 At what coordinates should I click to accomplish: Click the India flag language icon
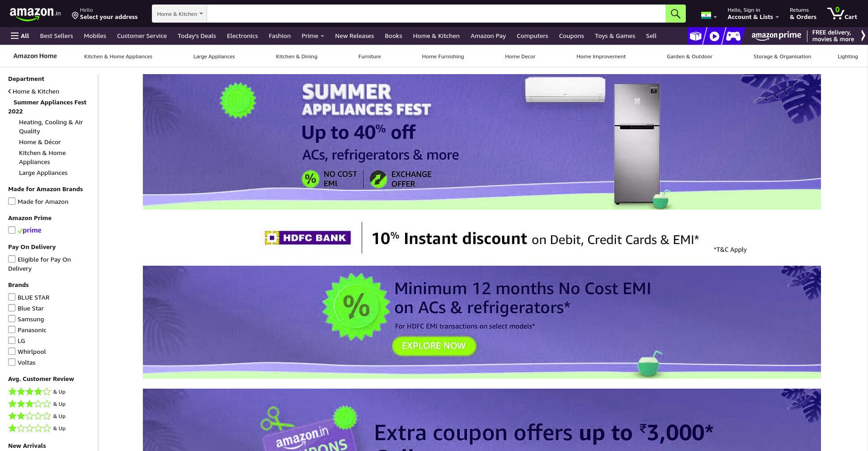pyautogui.click(x=706, y=15)
